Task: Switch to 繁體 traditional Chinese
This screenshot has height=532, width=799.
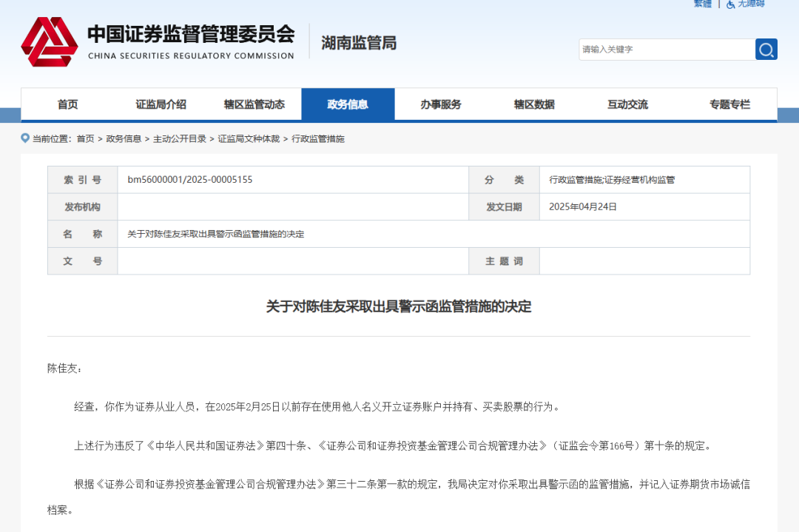Action: (702, 4)
